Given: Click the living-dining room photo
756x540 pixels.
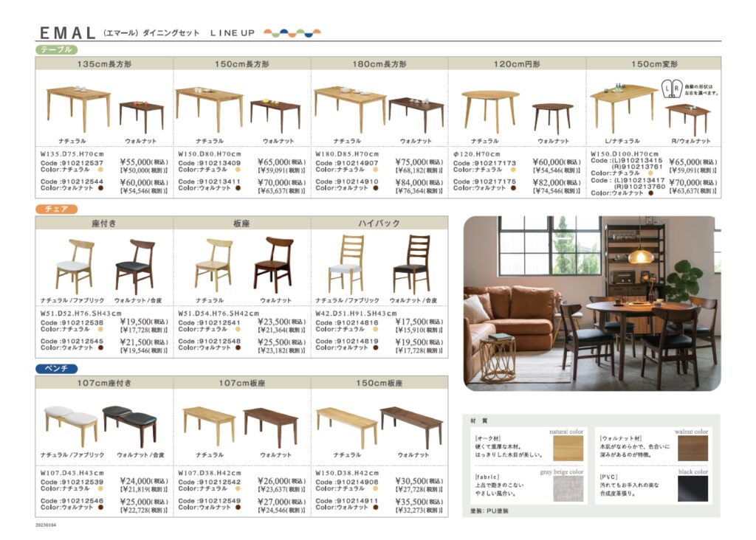Looking at the screenshot, I should (x=592, y=303).
